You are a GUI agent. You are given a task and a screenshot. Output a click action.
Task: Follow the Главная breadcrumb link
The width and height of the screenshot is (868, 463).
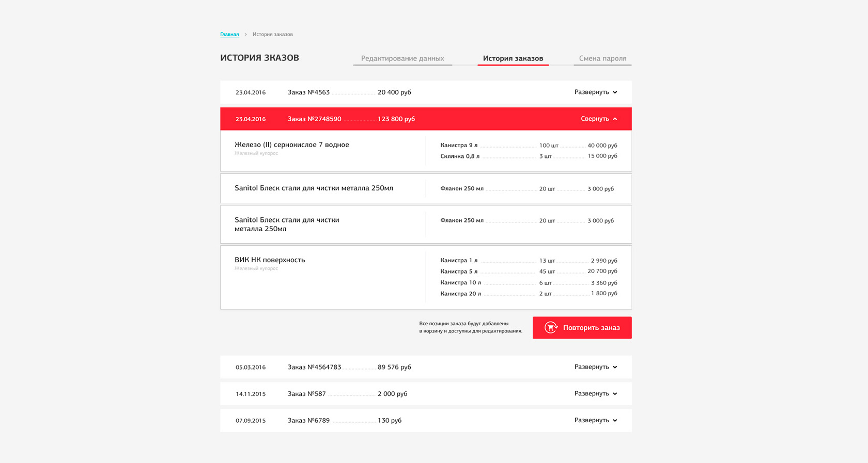[229, 35]
